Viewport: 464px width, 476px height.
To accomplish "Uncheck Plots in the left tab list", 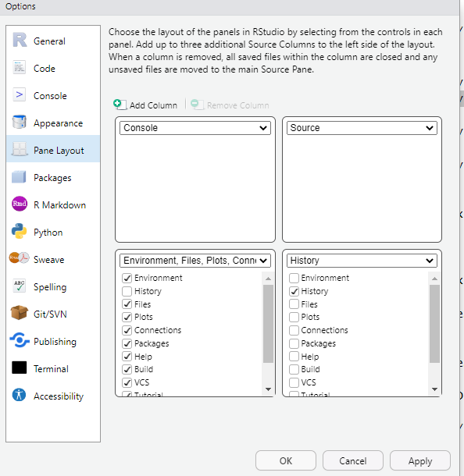I will pyautogui.click(x=127, y=317).
